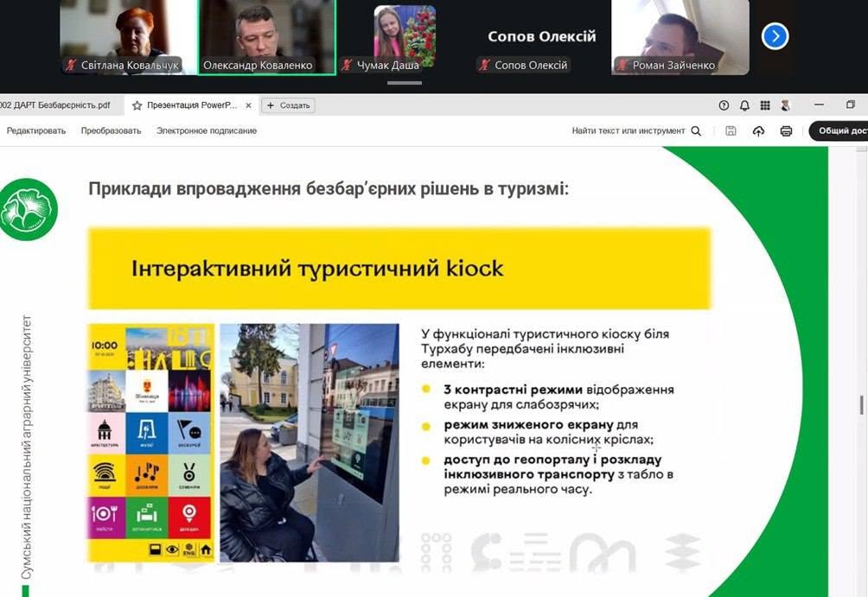Image resolution: width=868 pixels, height=597 pixels.
Task: Print the document with printer icon
Action: pos(786,131)
